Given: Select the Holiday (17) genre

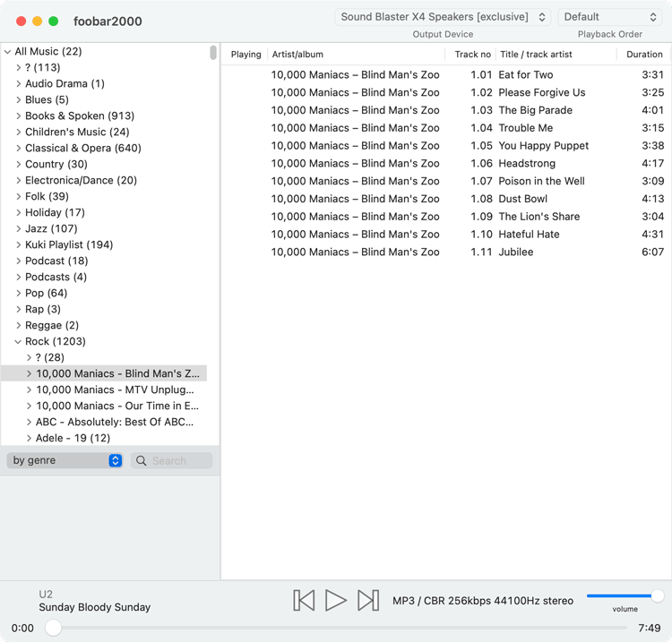Looking at the screenshot, I should click(x=55, y=213).
